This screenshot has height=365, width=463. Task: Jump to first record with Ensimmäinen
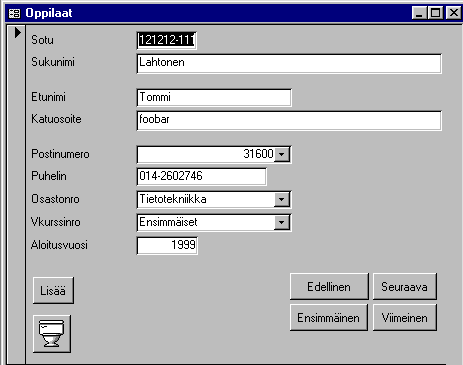pyautogui.click(x=329, y=318)
